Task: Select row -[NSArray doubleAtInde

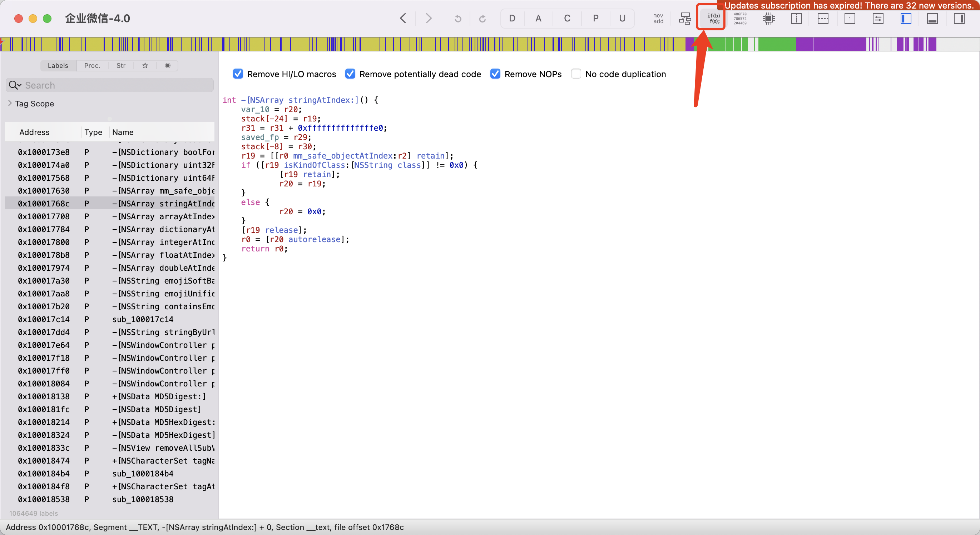Action: click(x=110, y=268)
